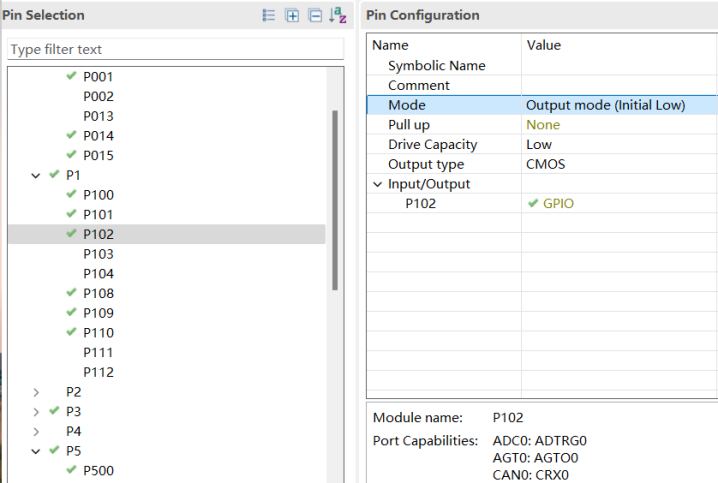Expand the P3 port group

36,412
